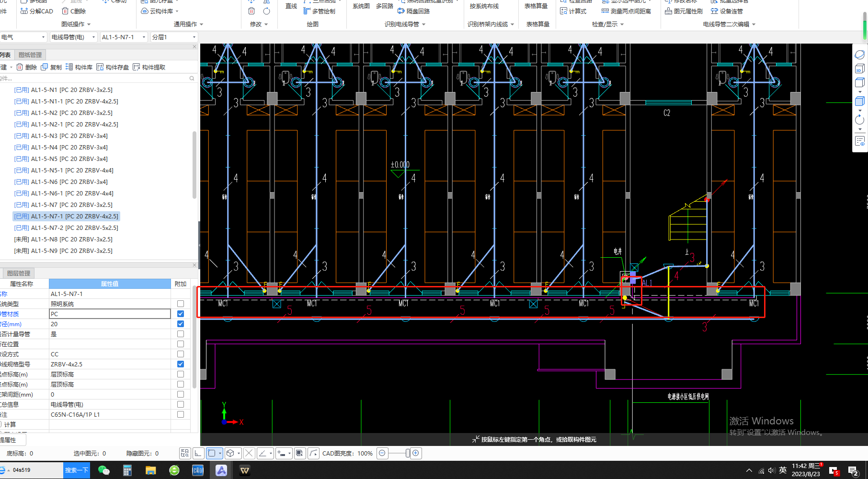This screenshot has height=479, width=868.
Task: Toggle 附加 checkbox for 是否计量导管 row
Action: coord(181,334)
